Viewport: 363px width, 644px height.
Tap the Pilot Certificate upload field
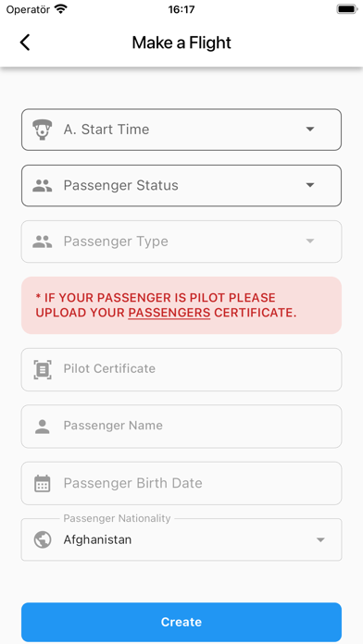(181, 369)
